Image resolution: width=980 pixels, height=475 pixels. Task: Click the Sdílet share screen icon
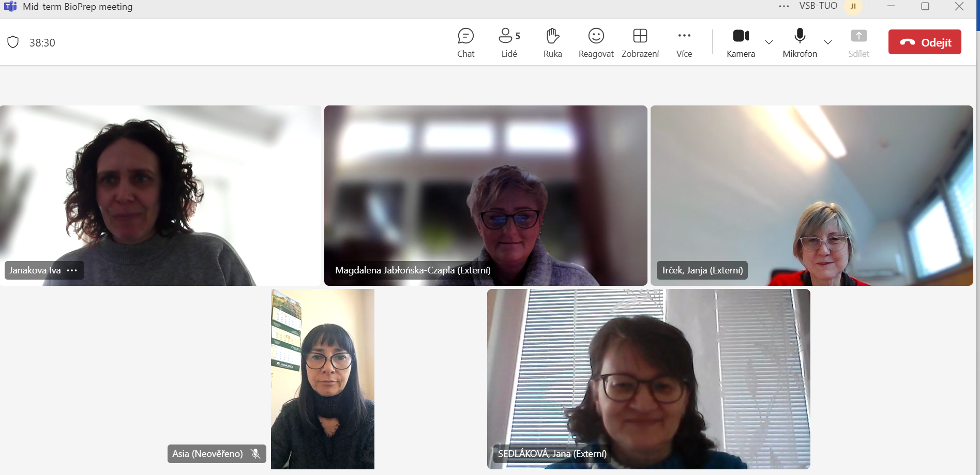pos(858,36)
